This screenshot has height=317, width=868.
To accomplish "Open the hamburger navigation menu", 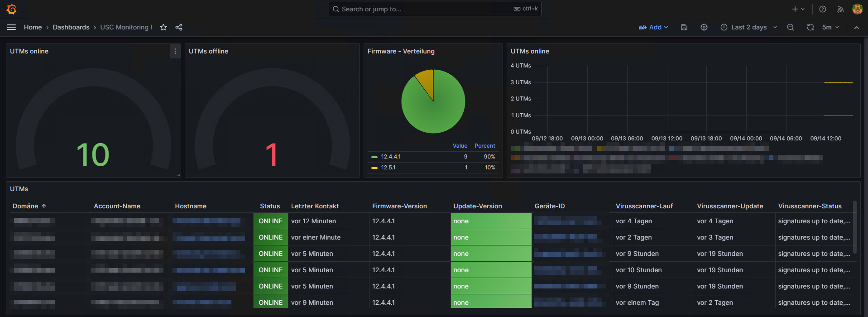I will pyautogui.click(x=11, y=27).
